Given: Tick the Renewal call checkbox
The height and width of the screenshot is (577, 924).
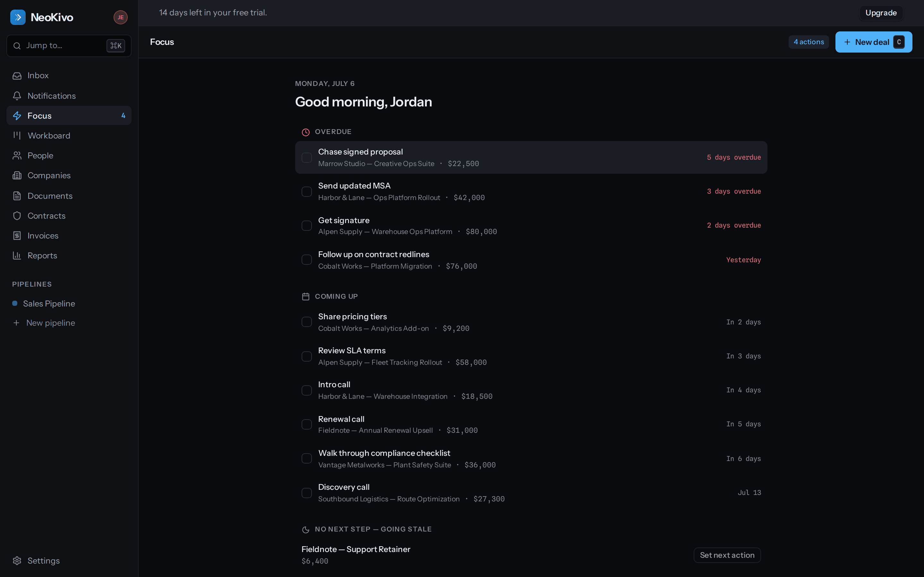Looking at the screenshot, I should pos(307,424).
